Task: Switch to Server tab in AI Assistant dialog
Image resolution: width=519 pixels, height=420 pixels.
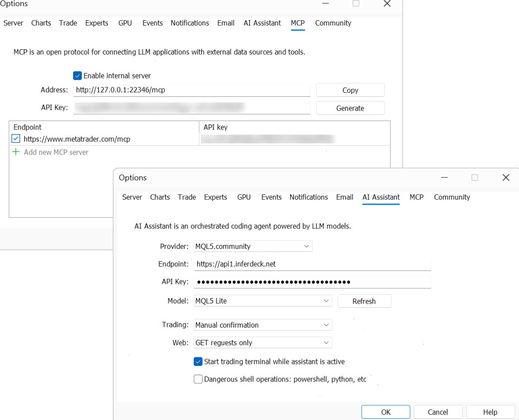Action: 132,197
